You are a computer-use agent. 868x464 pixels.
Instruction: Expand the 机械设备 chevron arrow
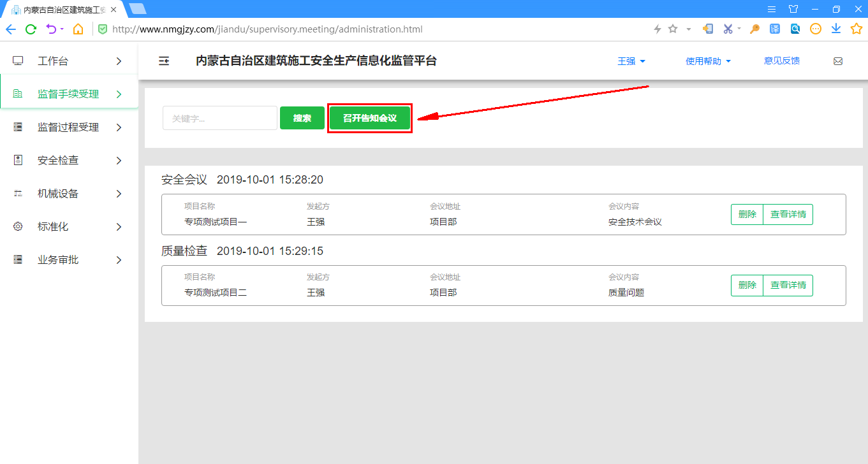tap(119, 194)
